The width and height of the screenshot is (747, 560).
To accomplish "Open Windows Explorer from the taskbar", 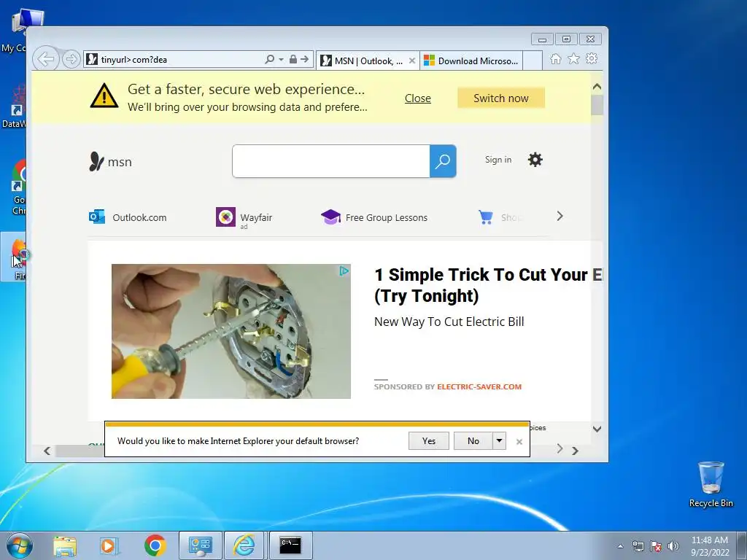I will [x=65, y=545].
